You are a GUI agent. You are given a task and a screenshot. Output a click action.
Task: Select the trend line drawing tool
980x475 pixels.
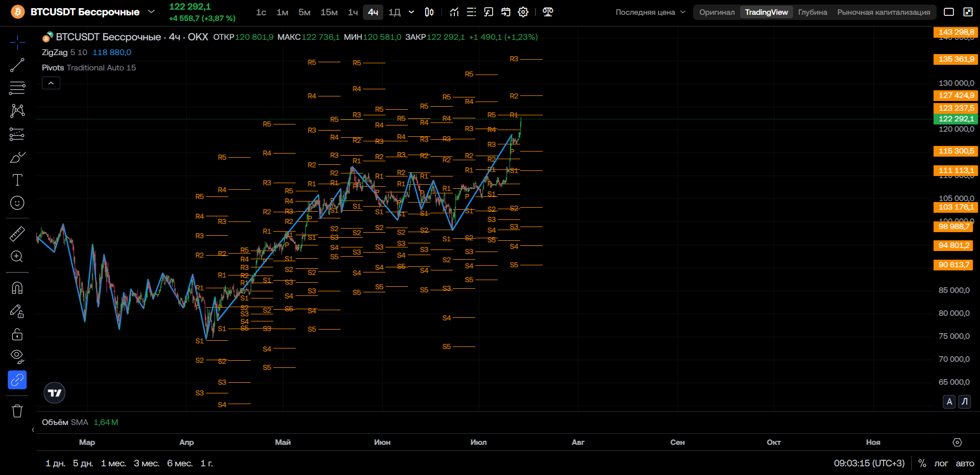(x=17, y=65)
